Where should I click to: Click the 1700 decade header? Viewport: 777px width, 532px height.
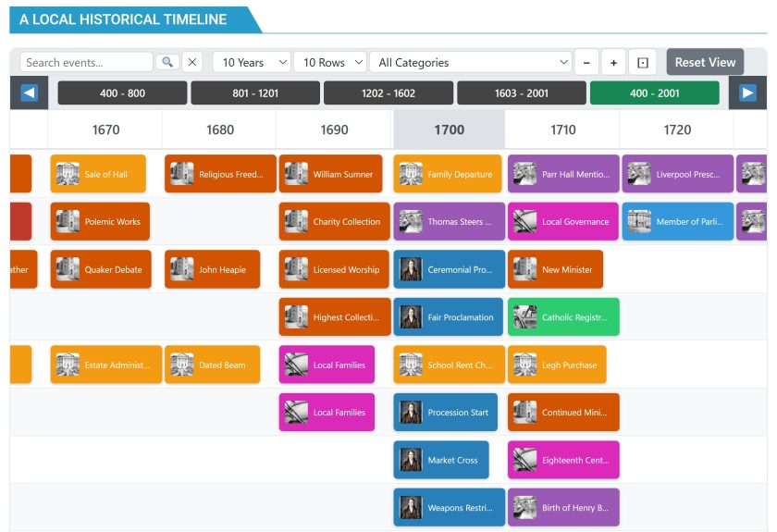click(449, 130)
